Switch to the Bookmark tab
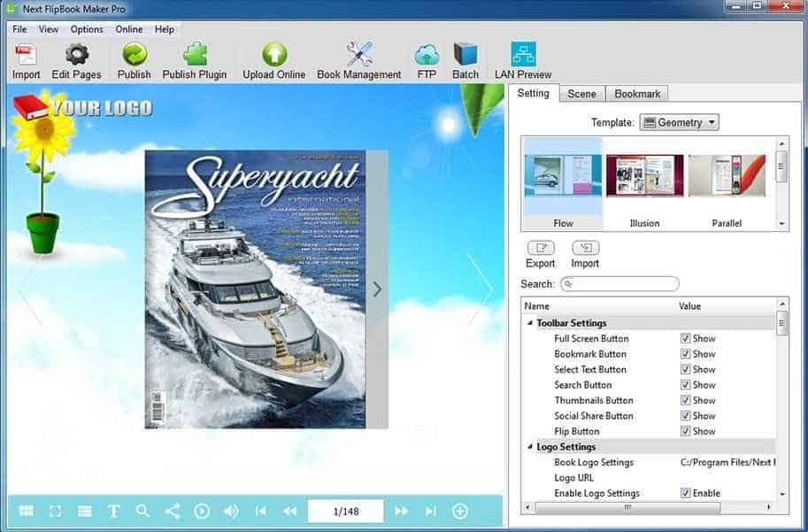The image size is (808, 532). 637,94
